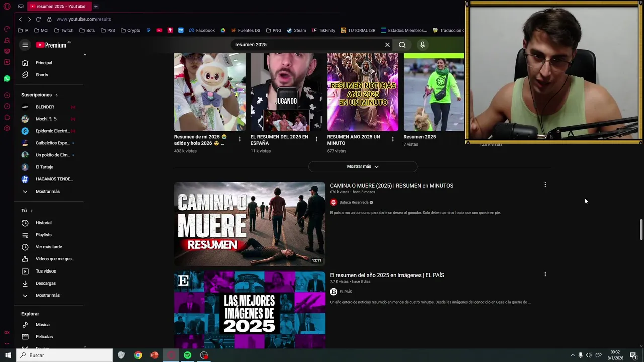644x362 pixels.
Task: Open options menu for 'Resumen de mi 2025' short
Action: pyautogui.click(x=240, y=139)
